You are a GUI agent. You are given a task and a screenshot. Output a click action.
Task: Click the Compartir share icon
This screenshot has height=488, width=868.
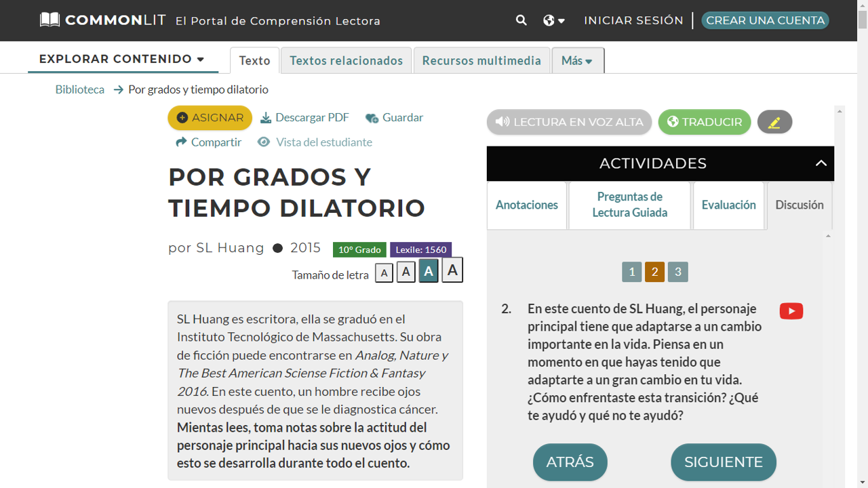point(180,142)
